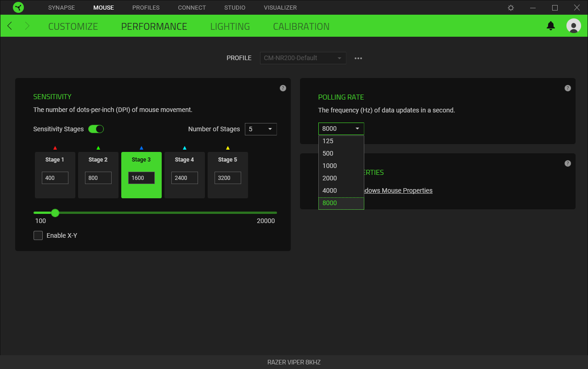The height and width of the screenshot is (369, 588).
Task: Click the slider maximum label 20000
Action: [x=266, y=221]
